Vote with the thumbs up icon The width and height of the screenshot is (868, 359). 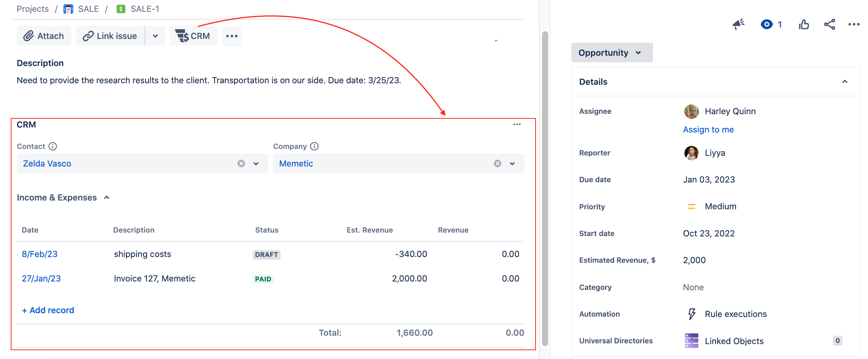point(804,24)
